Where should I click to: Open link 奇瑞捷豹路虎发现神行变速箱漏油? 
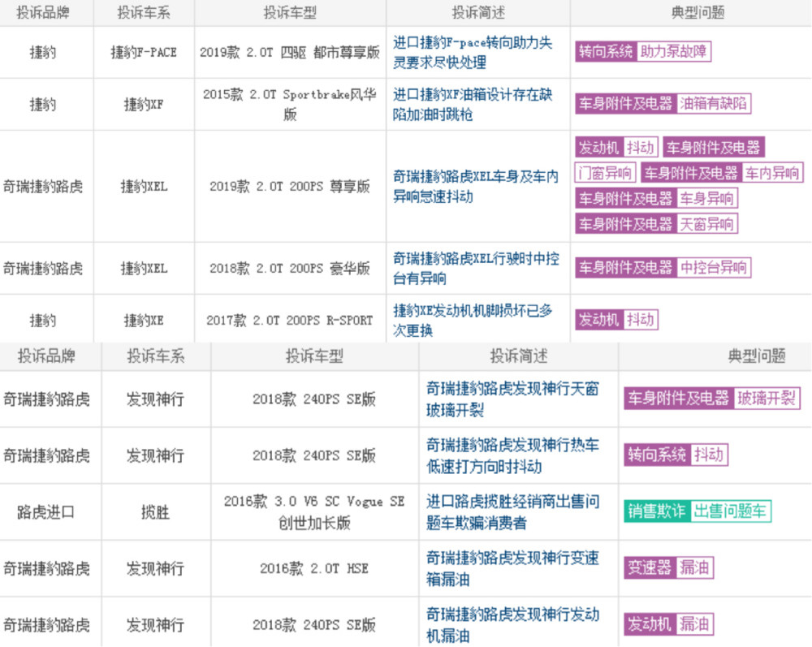tap(512, 568)
